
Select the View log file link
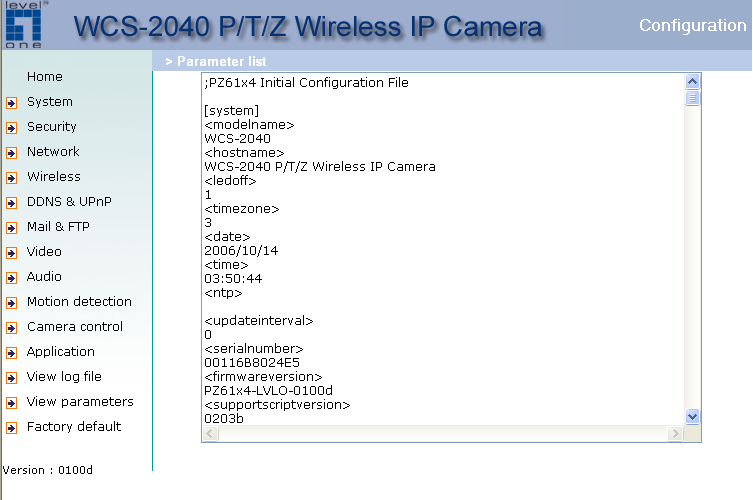64,377
